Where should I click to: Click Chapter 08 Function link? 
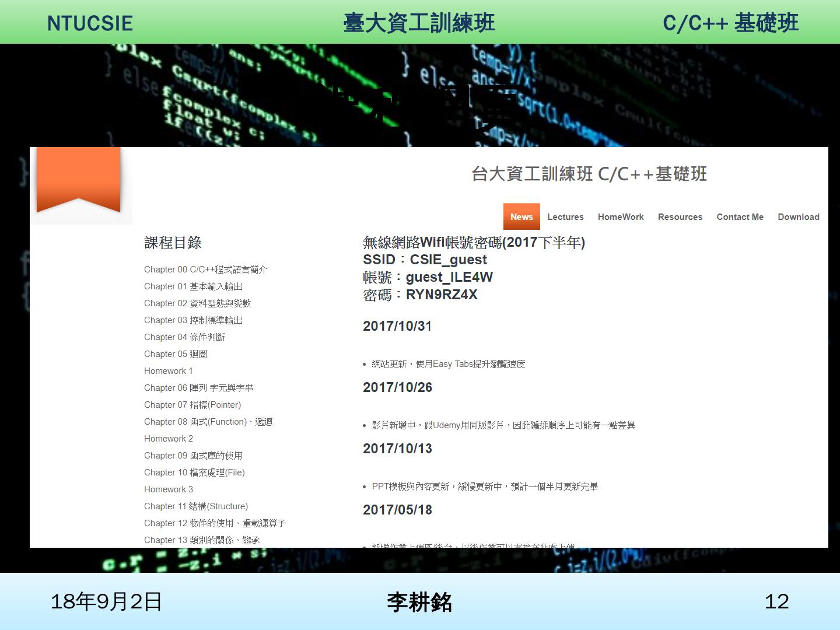click(208, 422)
